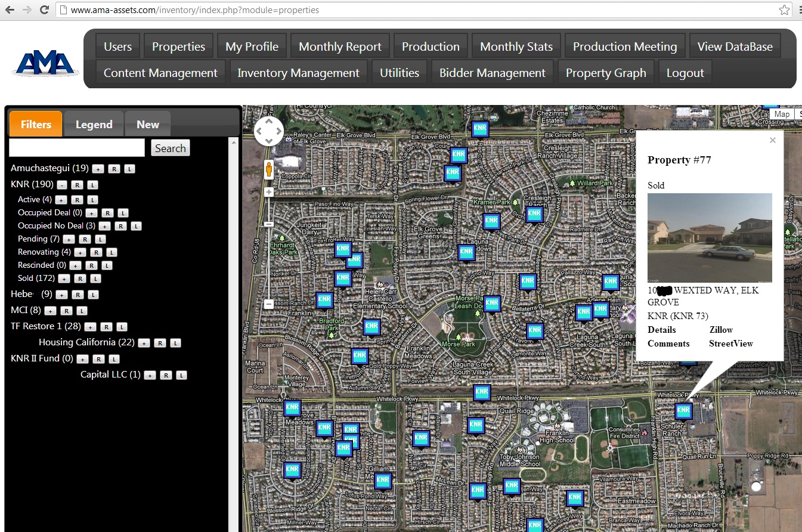Close the Property #77 info popup

(773, 140)
